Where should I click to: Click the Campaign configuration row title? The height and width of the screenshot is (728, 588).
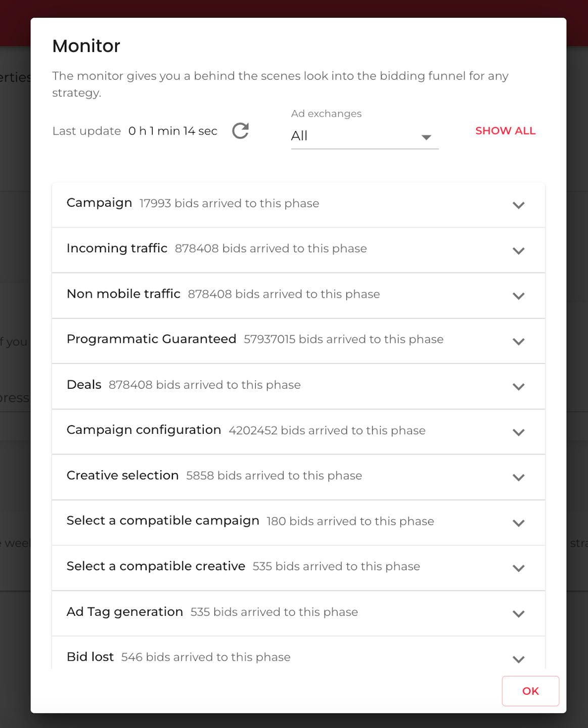[144, 430]
